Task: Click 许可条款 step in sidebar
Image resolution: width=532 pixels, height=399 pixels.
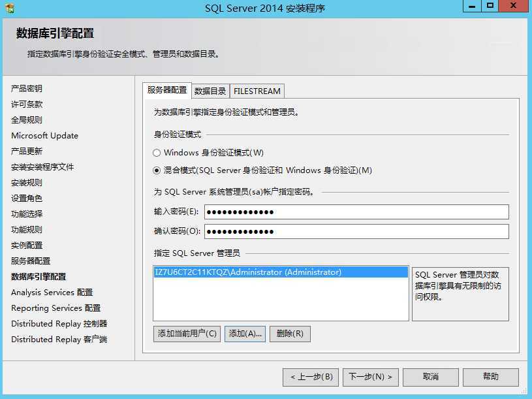Action: (27, 104)
